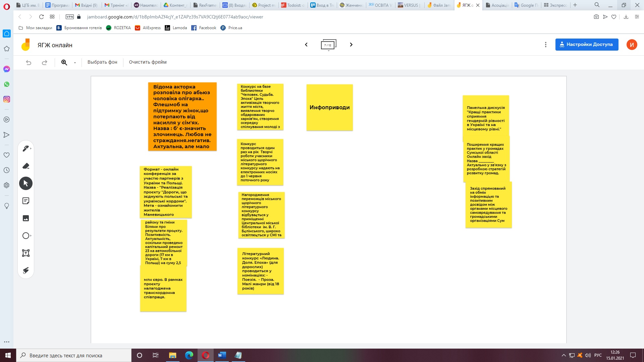
Task: Select the Eraser tool
Action: tap(26, 166)
